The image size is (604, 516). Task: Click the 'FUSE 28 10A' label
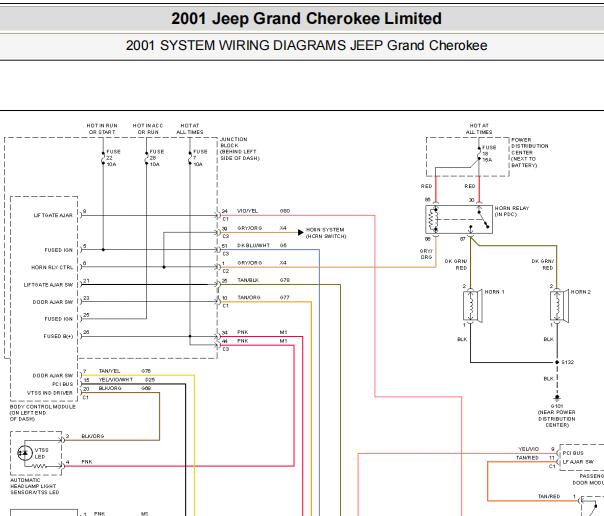[157, 158]
